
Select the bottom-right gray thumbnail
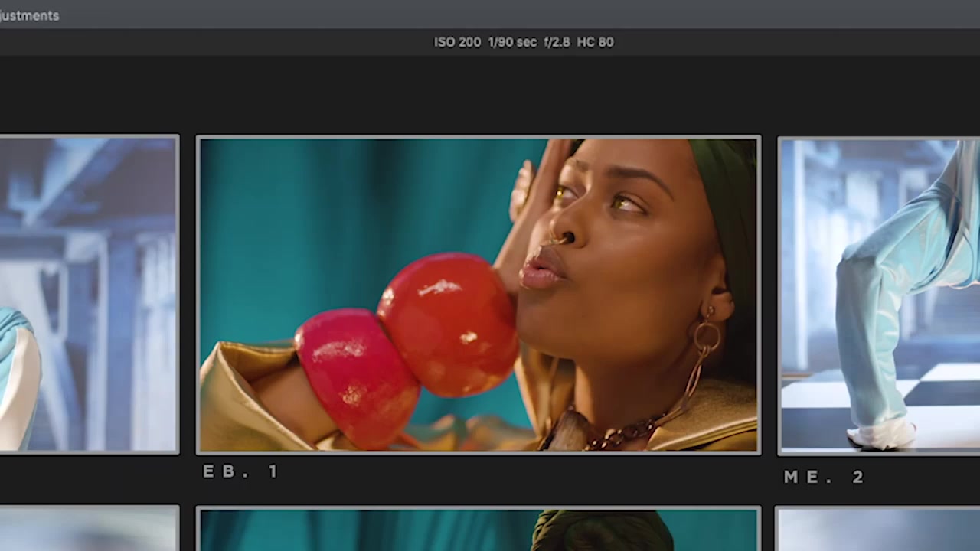pos(879,528)
